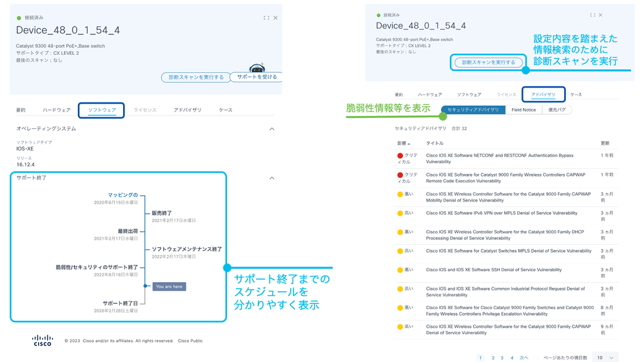The image size is (644, 362).
Task: Click 脆弱性/セキュリティのサポート終了 entry
Action: click(x=97, y=267)
